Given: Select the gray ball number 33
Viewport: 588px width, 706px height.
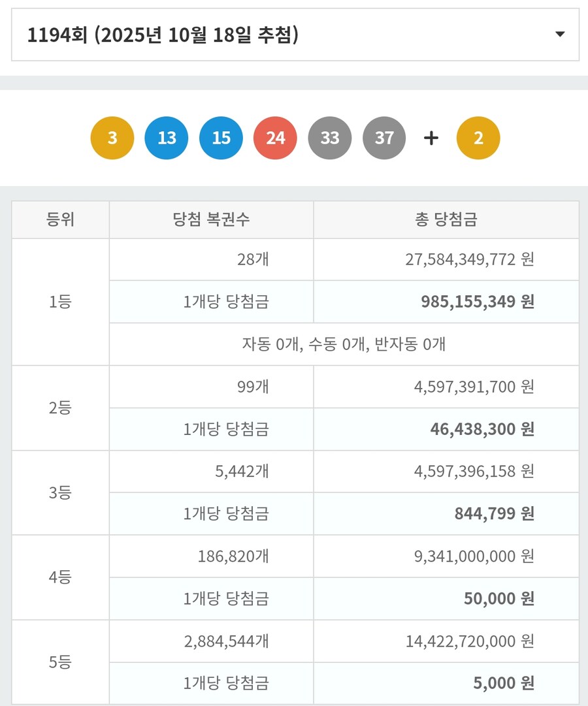Looking at the screenshot, I should click(330, 138).
